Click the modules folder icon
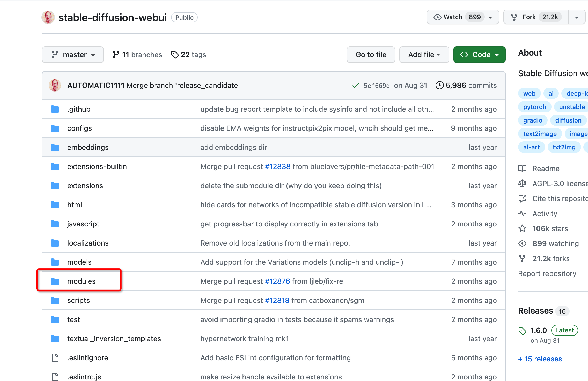This screenshot has width=588, height=381. coord(55,281)
